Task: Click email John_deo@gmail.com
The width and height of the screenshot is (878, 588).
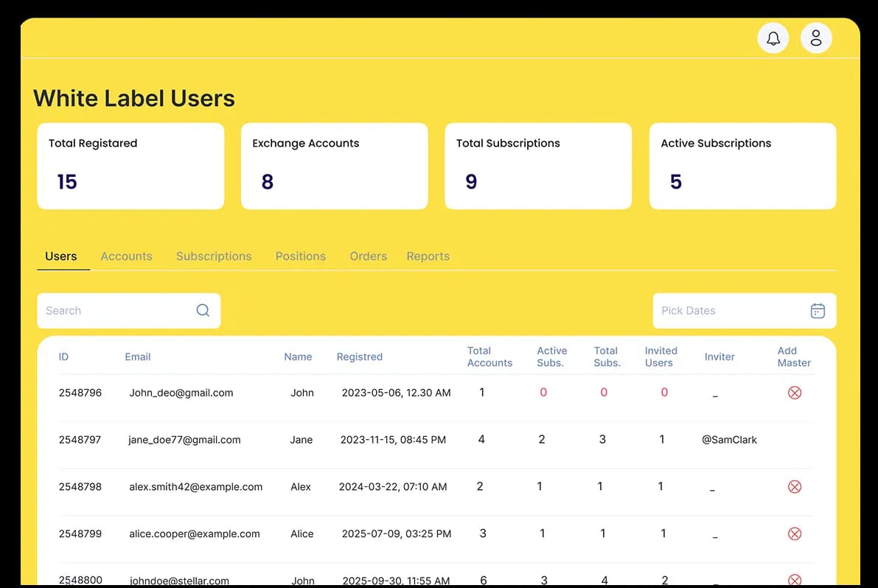Action: pyautogui.click(x=181, y=393)
